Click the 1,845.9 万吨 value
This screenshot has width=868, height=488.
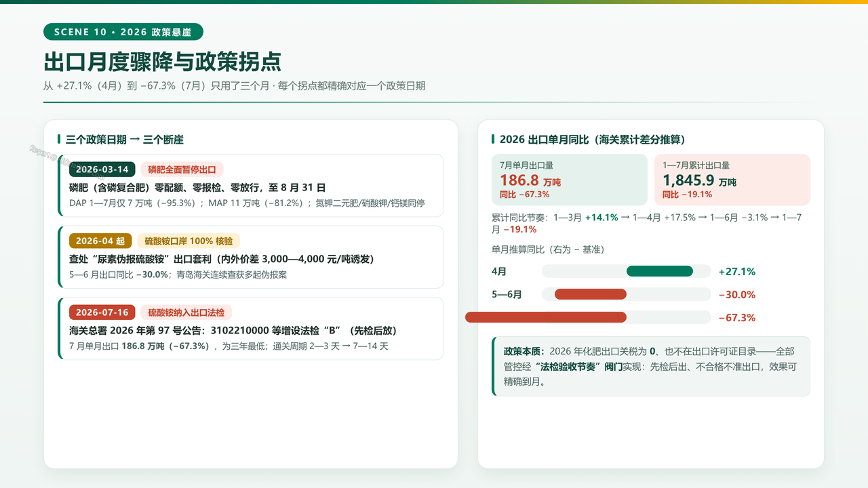point(699,180)
